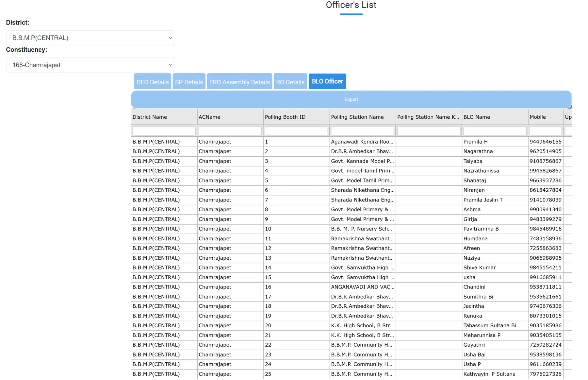Screen dimensions: 588x380
Task: Click mobile number 7255863683
Action: tap(546, 248)
